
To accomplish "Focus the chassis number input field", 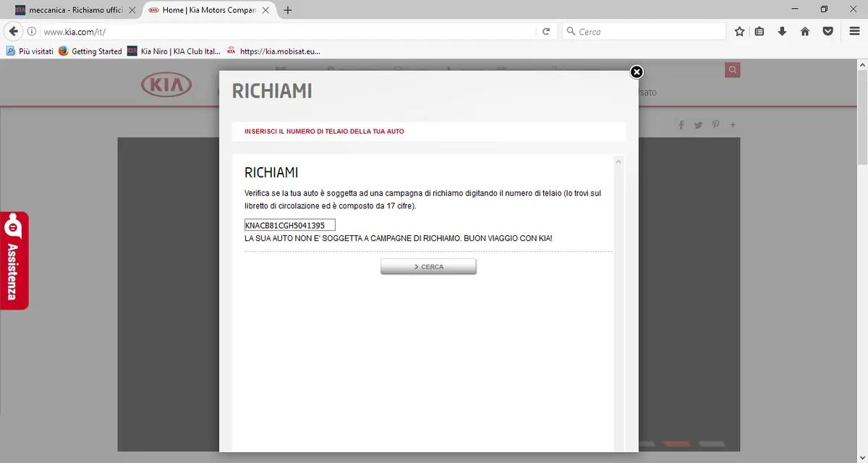I will (290, 225).
